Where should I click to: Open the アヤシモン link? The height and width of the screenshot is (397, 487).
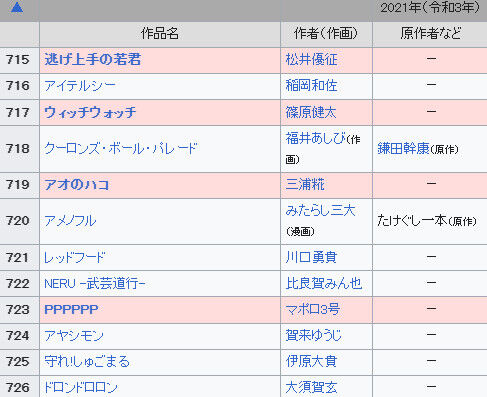pyautogui.click(x=74, y=336)
